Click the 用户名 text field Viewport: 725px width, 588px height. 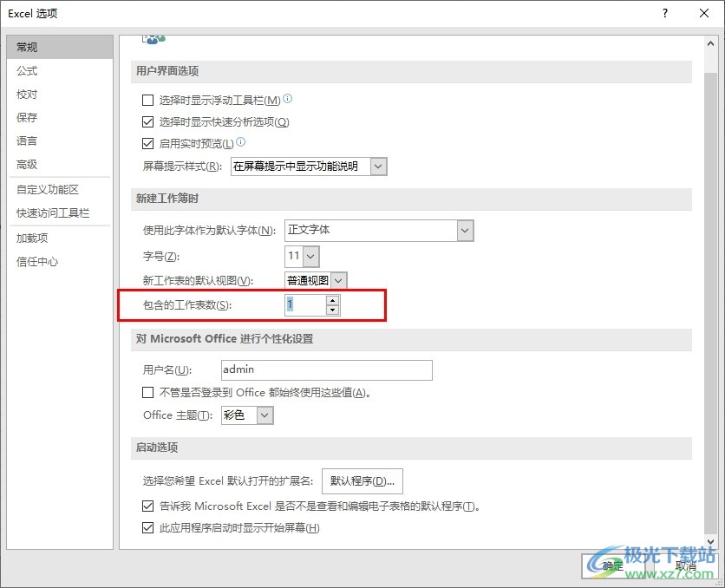[x=326, y=369]
